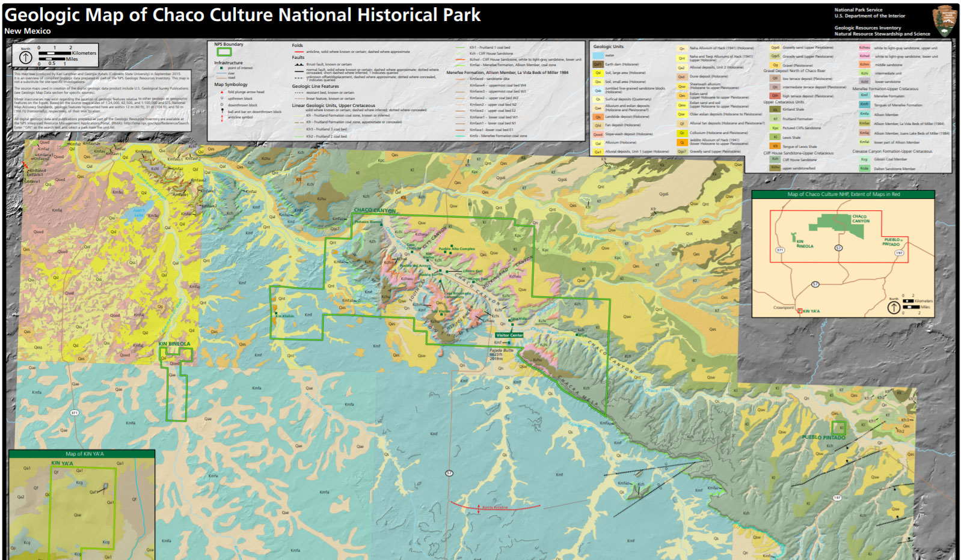Image resolution: width=961 pixels, height=560 pixels.
Task: Click the thrust fault legend symbol
Action: (x=298, y=64)
